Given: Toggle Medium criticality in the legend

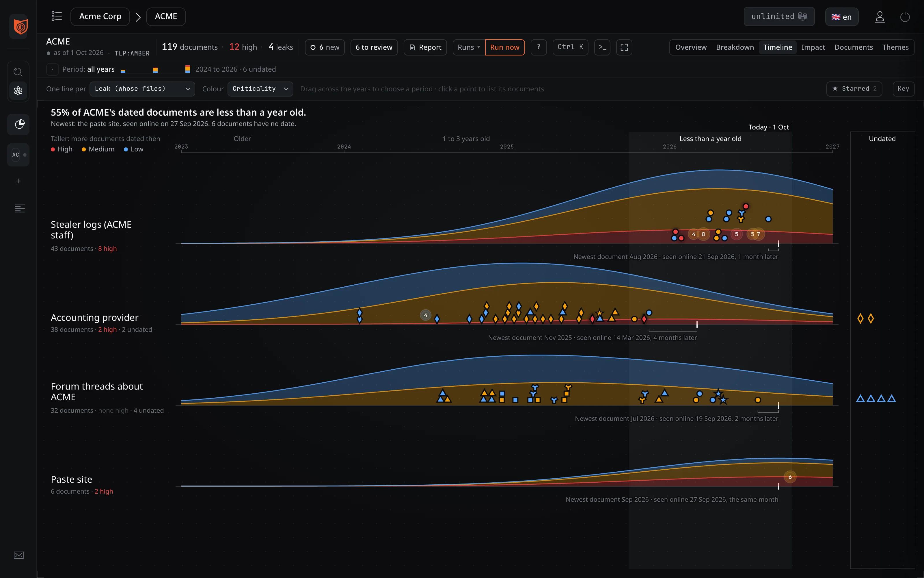Looking at the screenshot, I should click(98, 149).
